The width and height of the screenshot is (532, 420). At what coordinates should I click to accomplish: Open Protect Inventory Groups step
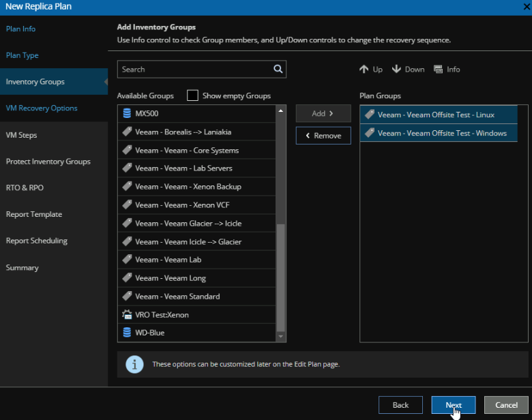click(x=48, y=162)
